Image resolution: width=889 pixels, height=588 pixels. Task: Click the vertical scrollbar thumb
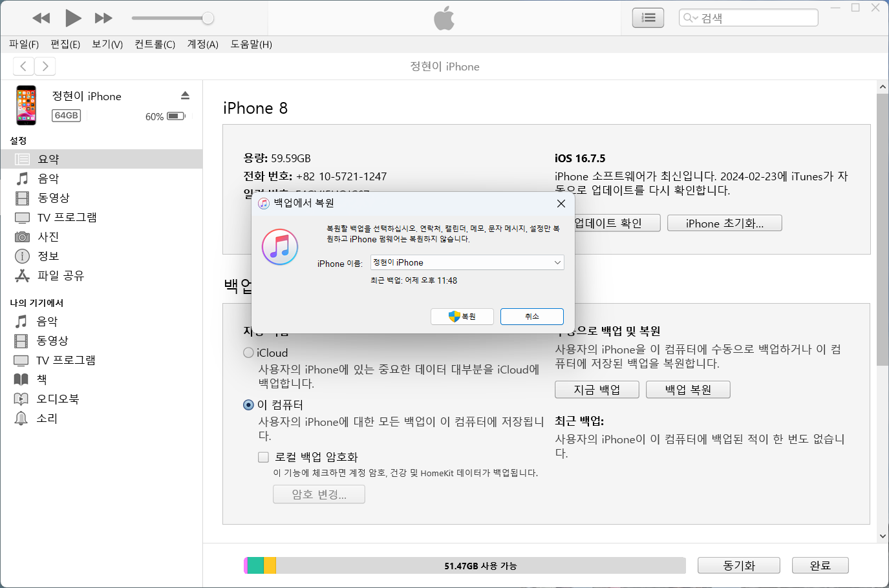click(883, 229)
